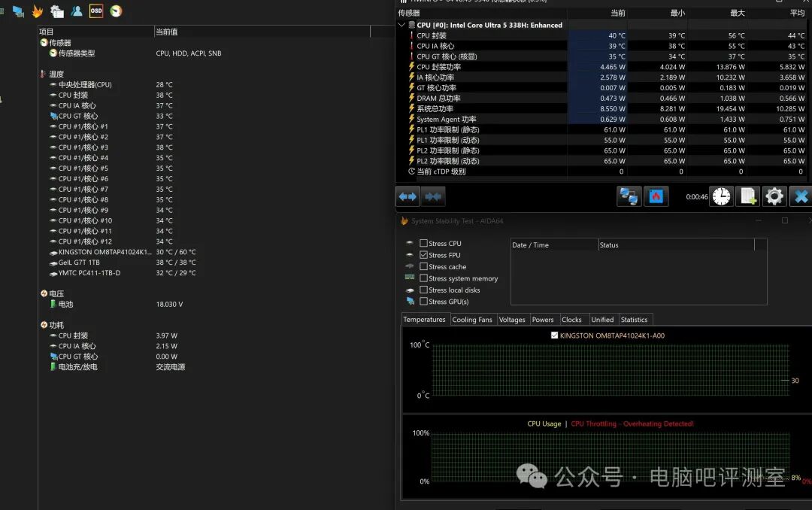Click the Date / Time column header
The height and width of the screenshot is (510, 812).
[x=530, y=245]
